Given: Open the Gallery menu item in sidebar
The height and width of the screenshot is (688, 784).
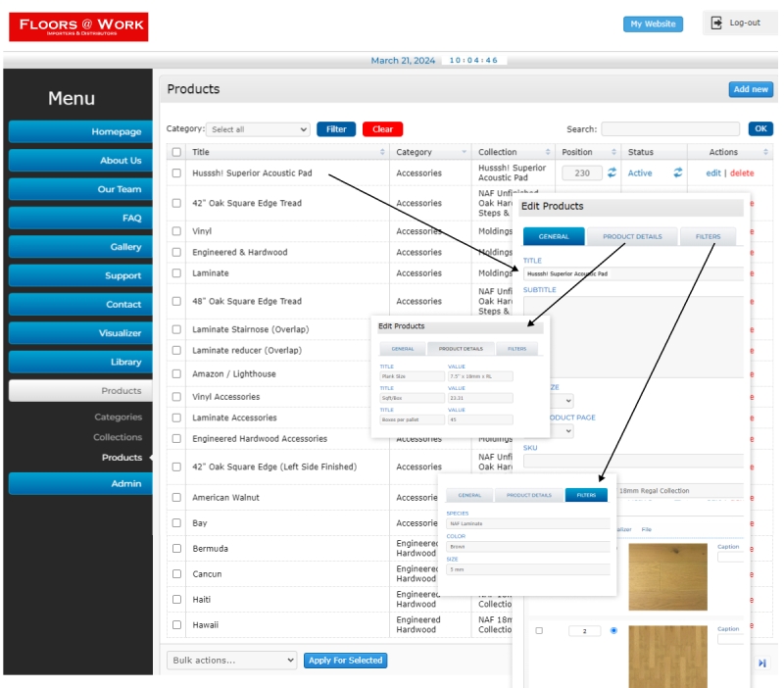Looking at the screenshot, I should [81, 247].
